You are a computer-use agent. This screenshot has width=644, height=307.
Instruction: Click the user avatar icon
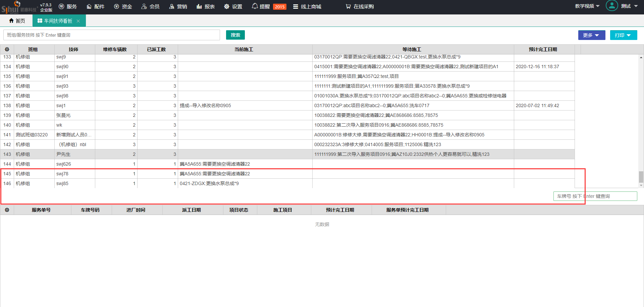611,6
